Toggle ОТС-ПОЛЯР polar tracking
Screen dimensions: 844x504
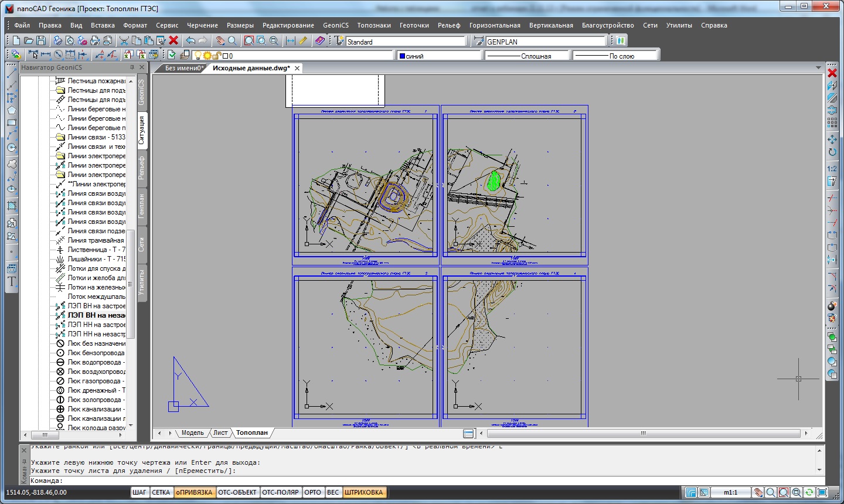tap(280, 492)
